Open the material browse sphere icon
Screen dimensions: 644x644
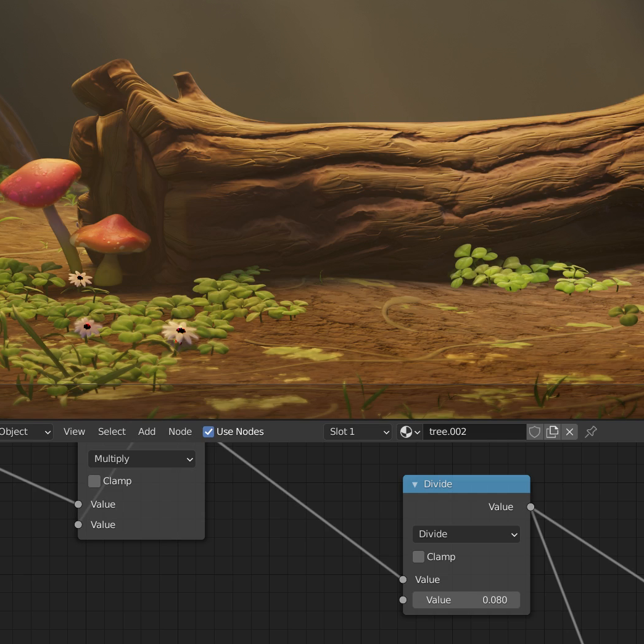tap(410, 432)
